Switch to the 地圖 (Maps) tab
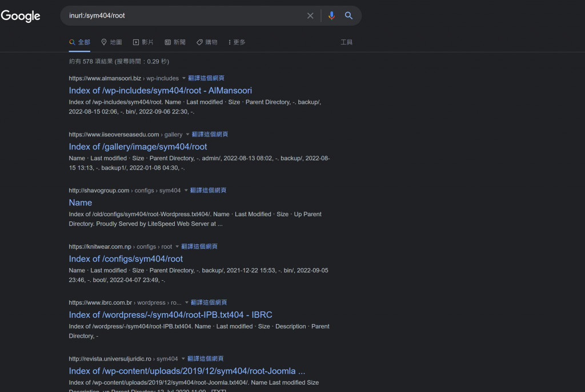Image resolution: width=585 pixels, height=392 pixels. tap(111, 42)
